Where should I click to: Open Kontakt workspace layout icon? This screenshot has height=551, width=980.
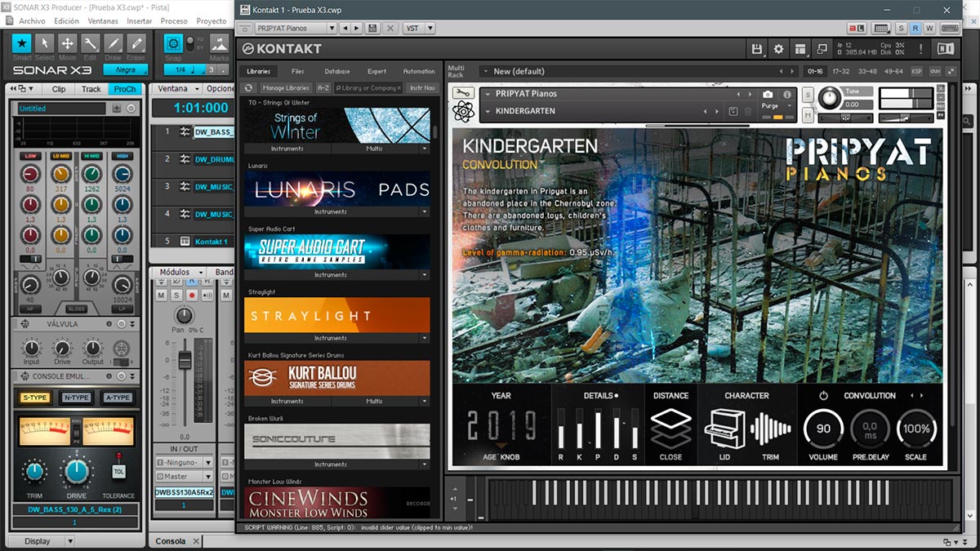(x=800, y=49)
